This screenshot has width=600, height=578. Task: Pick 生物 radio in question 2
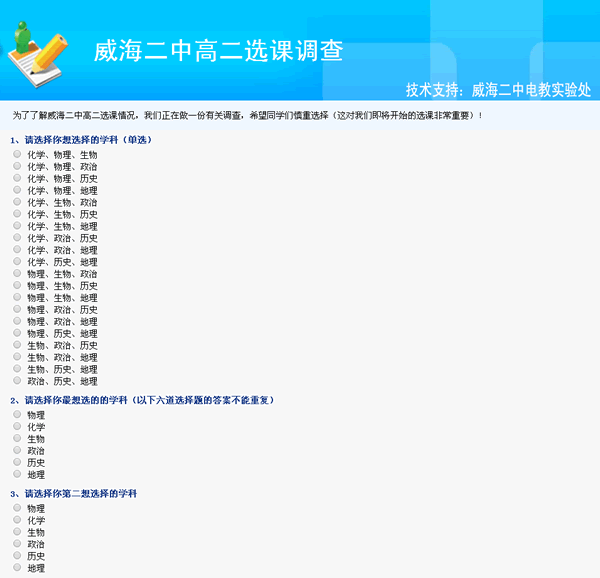[x=17, y=438]
